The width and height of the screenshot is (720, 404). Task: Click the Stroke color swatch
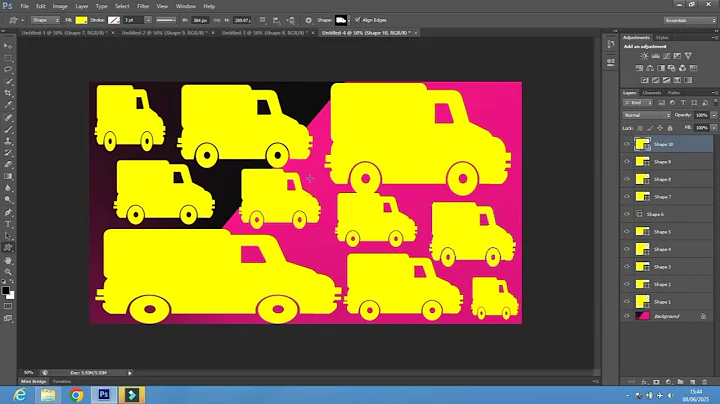tap(113, 20)
